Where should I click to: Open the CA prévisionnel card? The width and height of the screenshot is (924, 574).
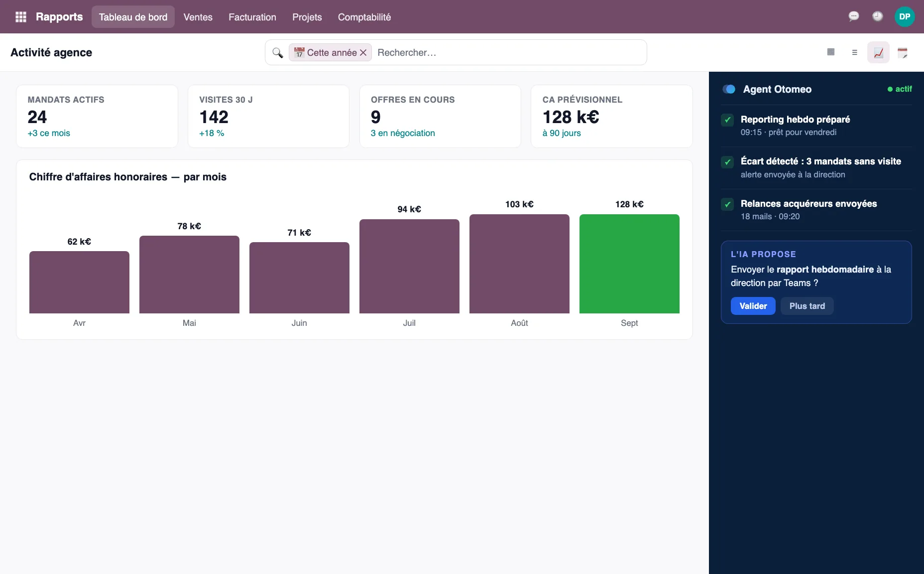[612, 116]
